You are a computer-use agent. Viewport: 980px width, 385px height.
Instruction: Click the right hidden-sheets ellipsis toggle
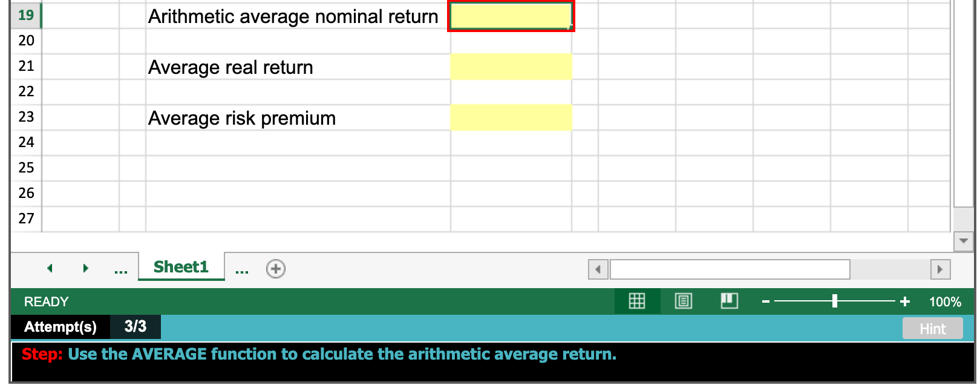click(242, 269)
